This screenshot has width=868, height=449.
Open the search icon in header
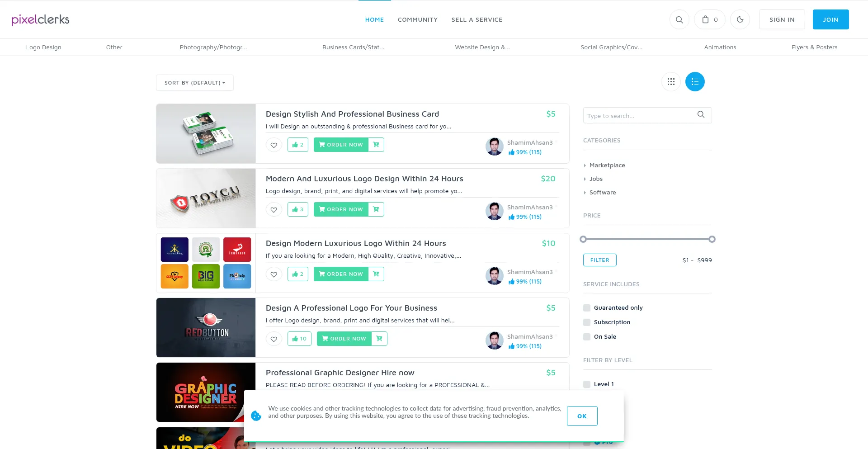[x=679, y=19]
